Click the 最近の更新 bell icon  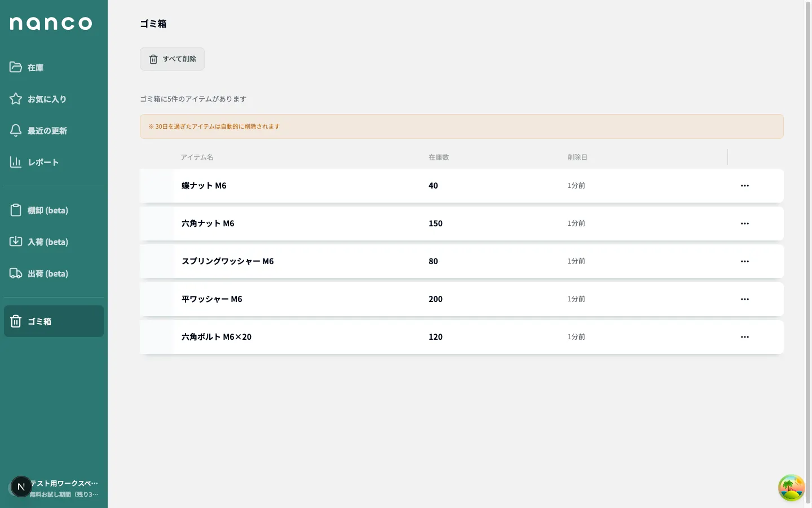click(16, 130)
